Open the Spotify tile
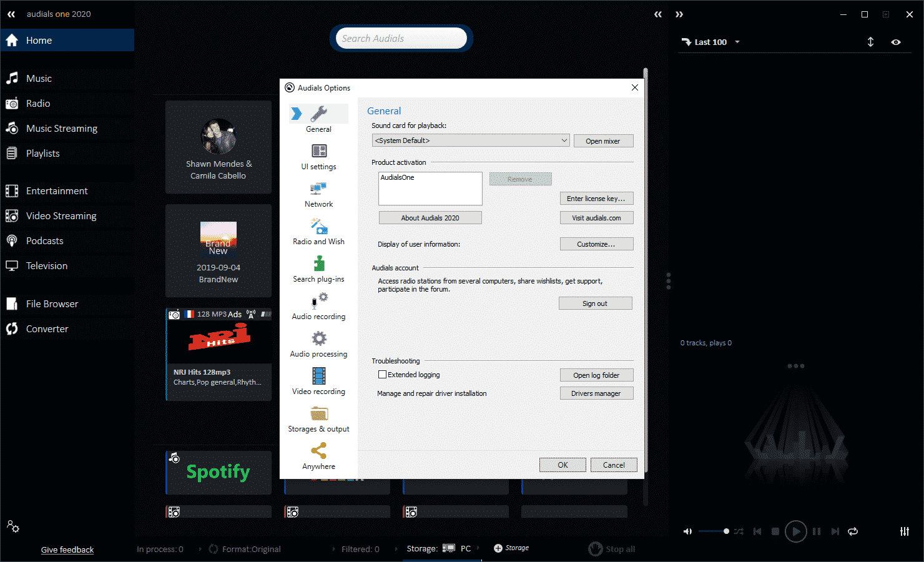924x562 pixels. tap(219, 472)
